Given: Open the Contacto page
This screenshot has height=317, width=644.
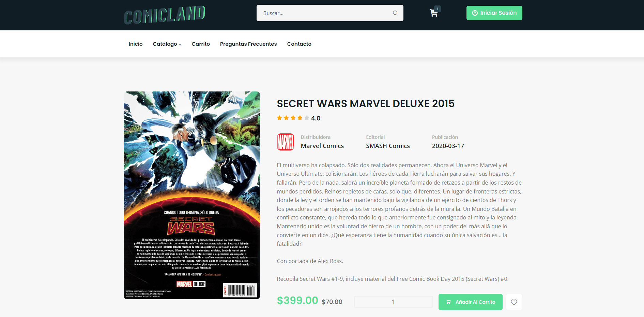Looking at the screenshot, I should (x=299, y=44).
